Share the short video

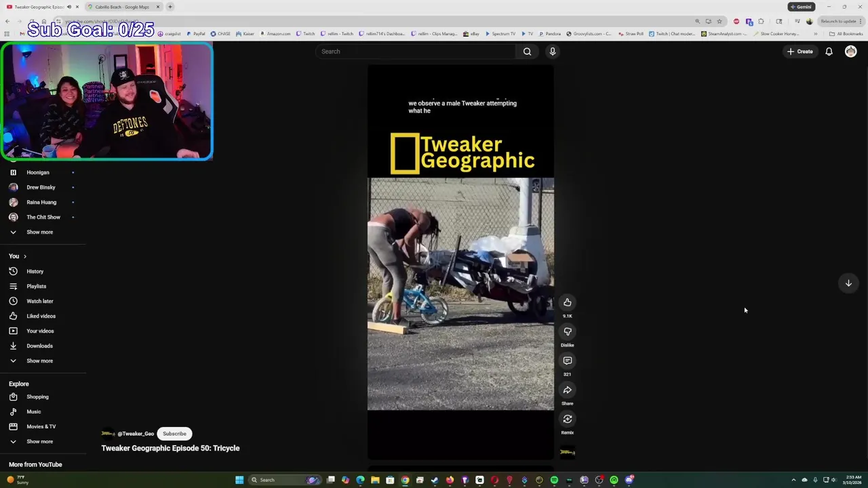[568, 390]
